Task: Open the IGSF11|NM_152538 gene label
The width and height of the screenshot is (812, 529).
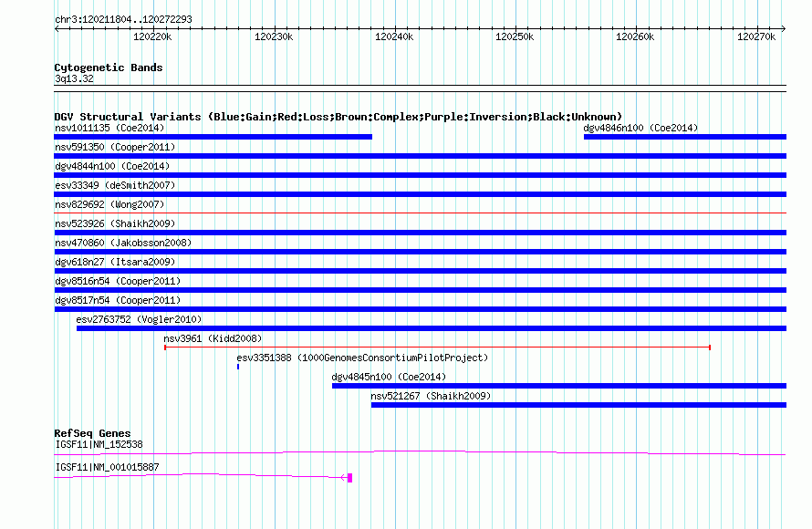Action: click(x=99, y=444)
